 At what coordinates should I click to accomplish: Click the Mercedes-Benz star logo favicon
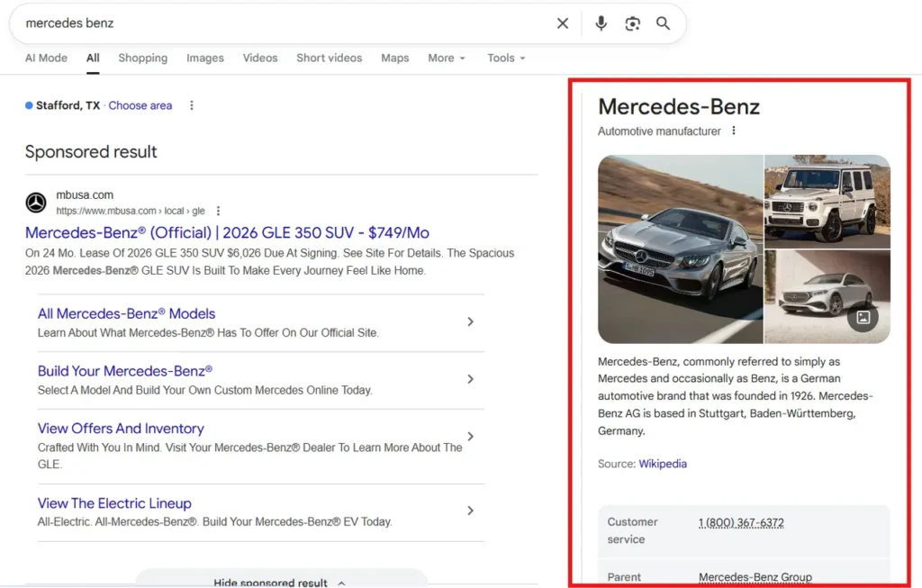click(36, 203)
